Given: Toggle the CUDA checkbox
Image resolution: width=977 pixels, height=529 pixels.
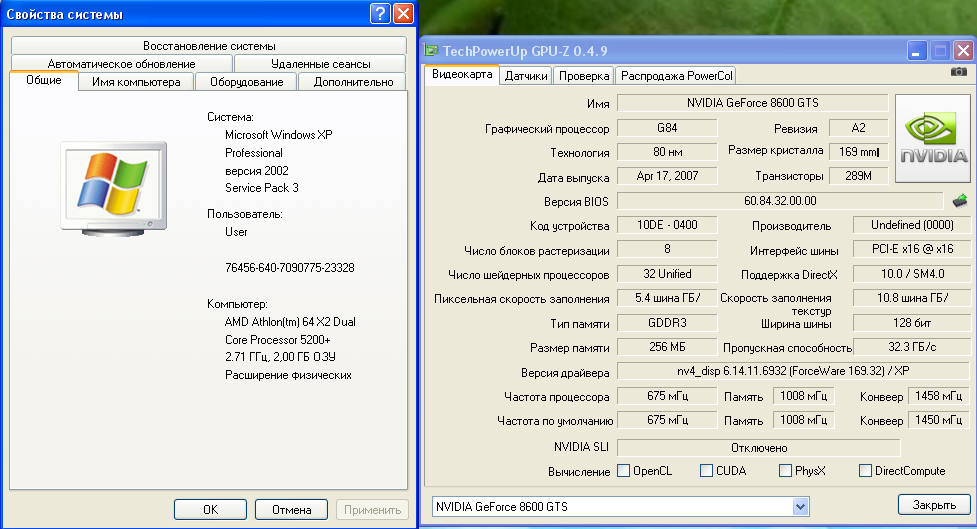Looking at the screenshot, I should [707, 471].
